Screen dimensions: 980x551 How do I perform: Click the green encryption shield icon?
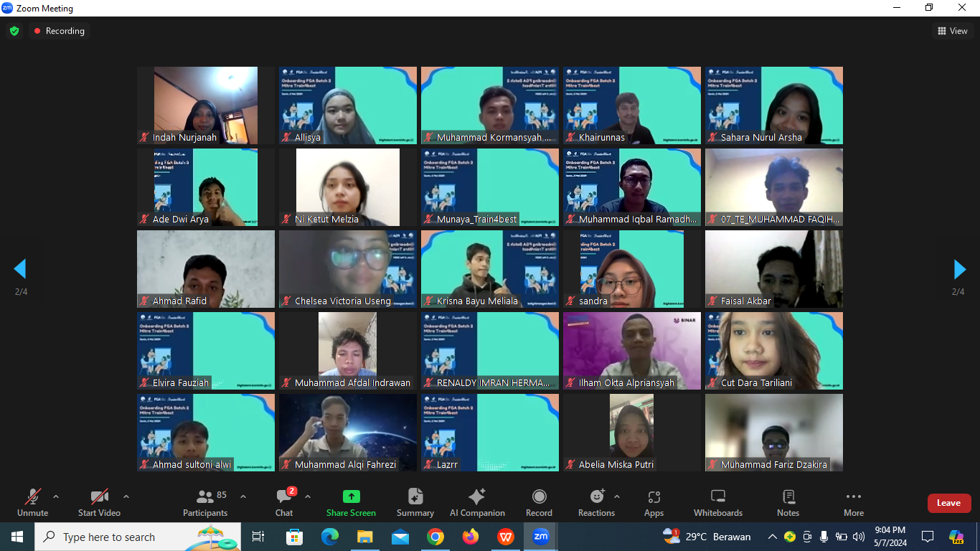pyautogui.click(x=14, y=31)
